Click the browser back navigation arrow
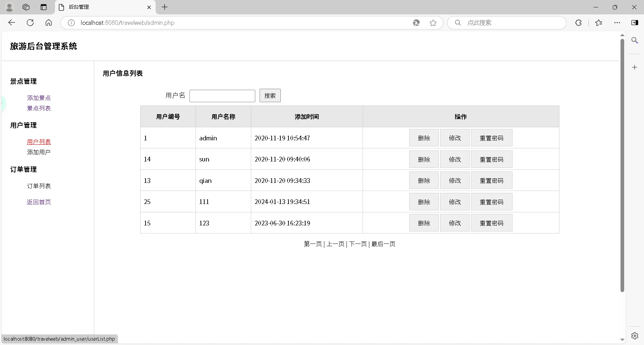This screenshot has width=644, height=345. [12, 22]
